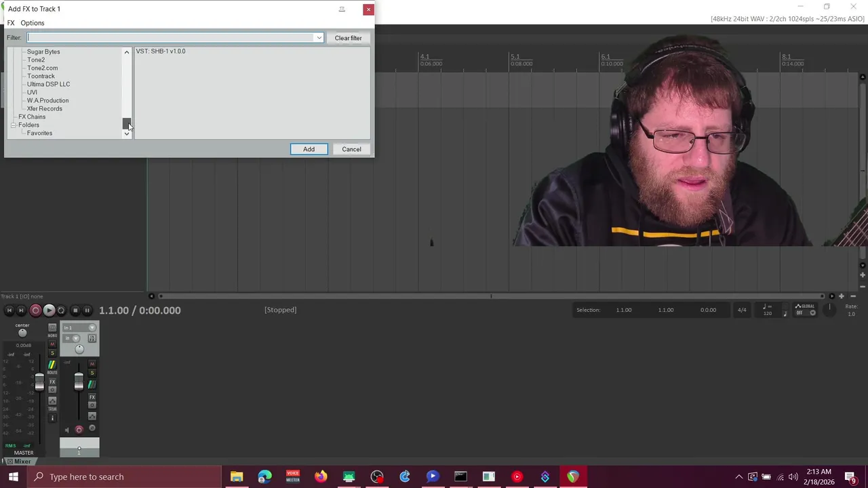The image size is (868, 488).
Task: Toggle the transport repeat loop button
Action: 61,310
